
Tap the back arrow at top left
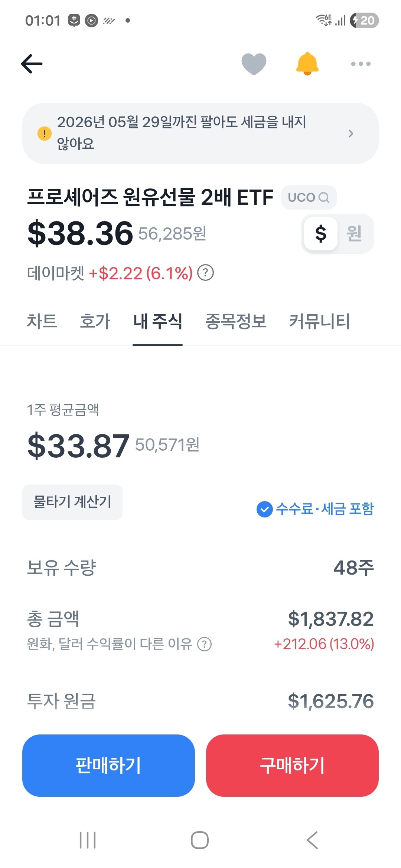coord(32,64)
